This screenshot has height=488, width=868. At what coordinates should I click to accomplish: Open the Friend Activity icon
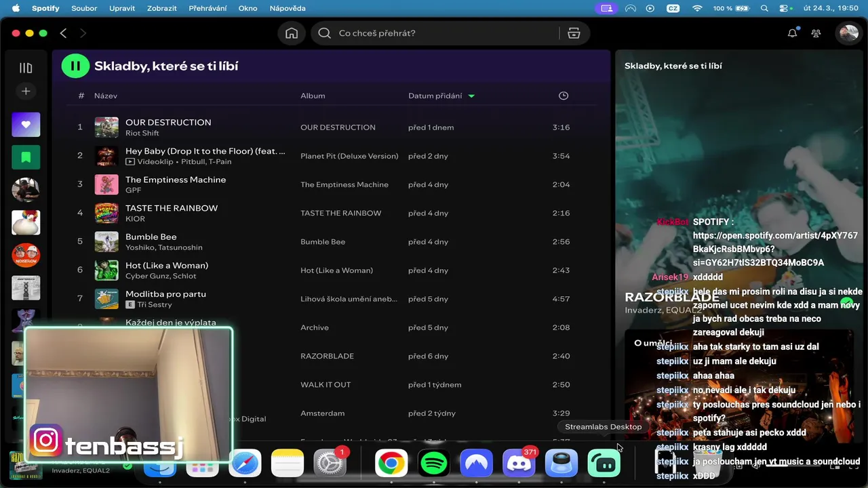tap(816, 33)
